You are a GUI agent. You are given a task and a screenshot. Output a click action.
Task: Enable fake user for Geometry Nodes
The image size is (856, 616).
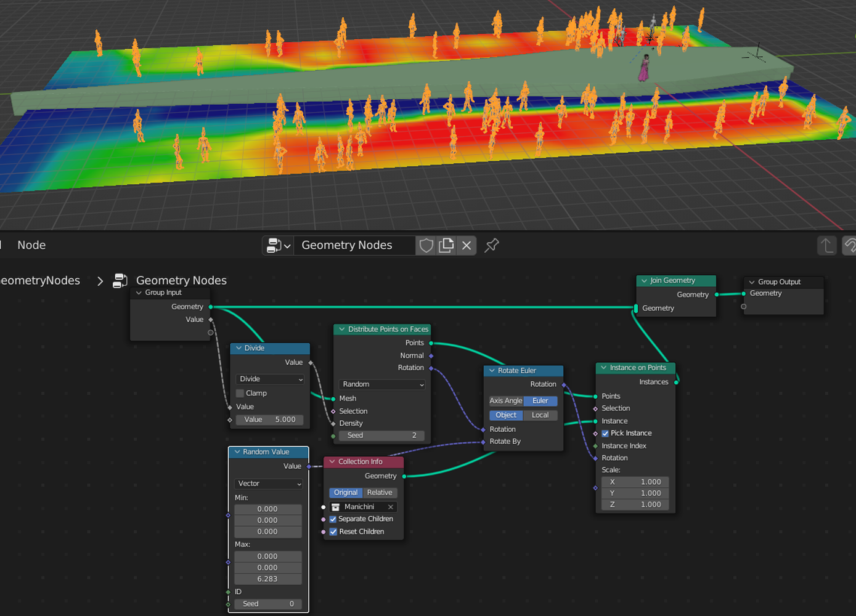(426, 245)
